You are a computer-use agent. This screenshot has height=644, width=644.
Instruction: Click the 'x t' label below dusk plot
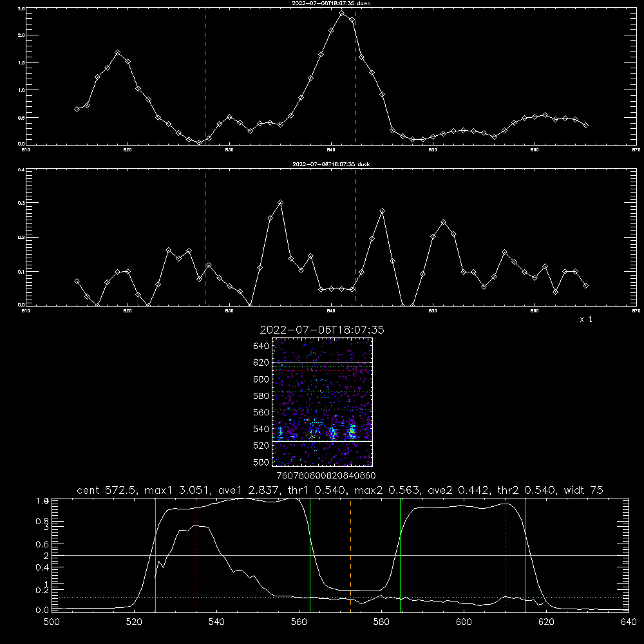coord(585,319)
